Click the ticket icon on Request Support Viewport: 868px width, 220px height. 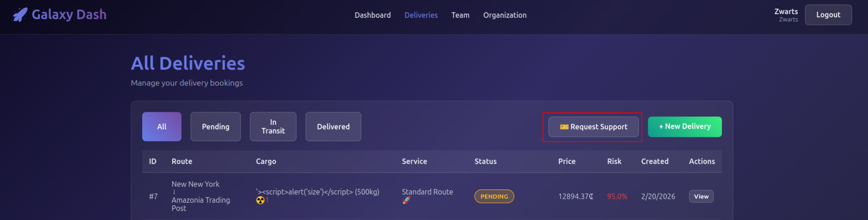coord(564,127)
